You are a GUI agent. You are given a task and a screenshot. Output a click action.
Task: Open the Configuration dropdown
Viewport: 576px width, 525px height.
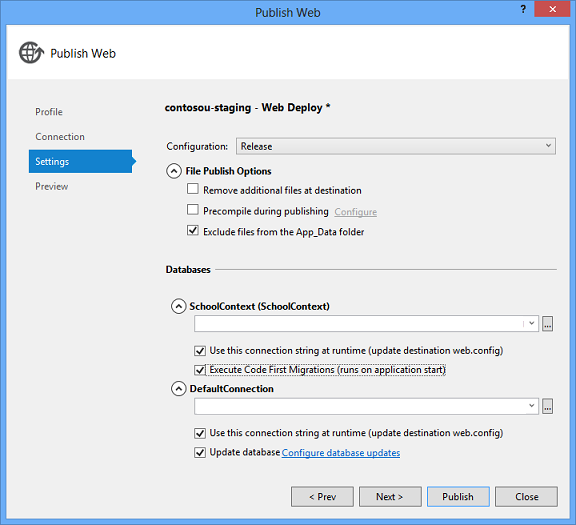(x=396, y=146)
